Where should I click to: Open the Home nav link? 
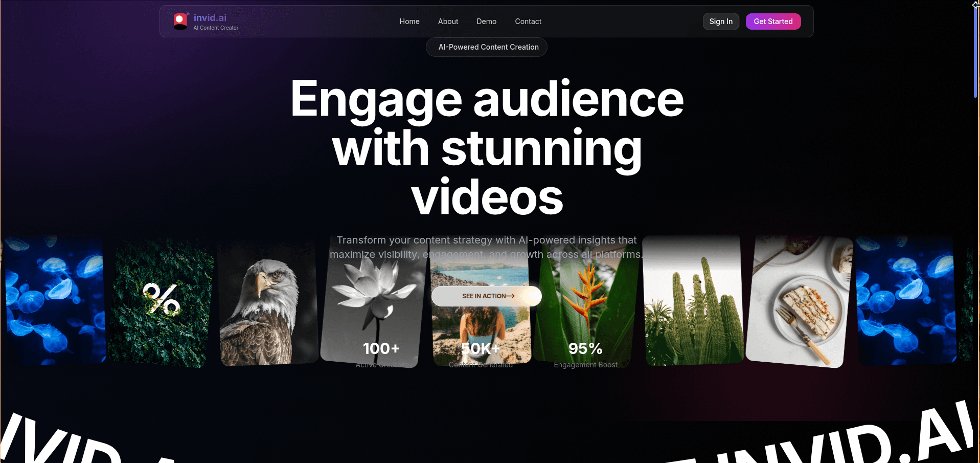pos(409,21)
